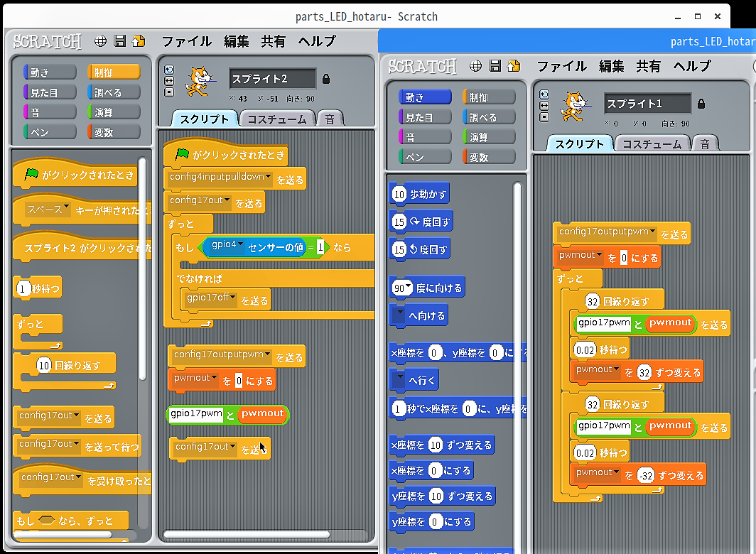Select the 調べる category in スプライト2 window
The height and width of the screenshot is (554, 756).
114,92
